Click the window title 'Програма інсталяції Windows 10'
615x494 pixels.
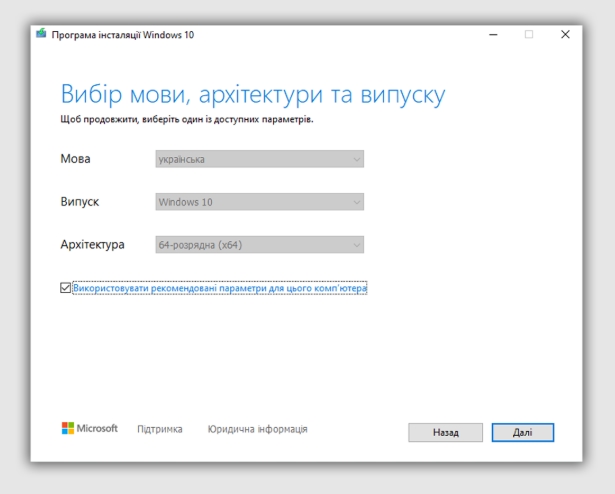click(x=123, y=35)
